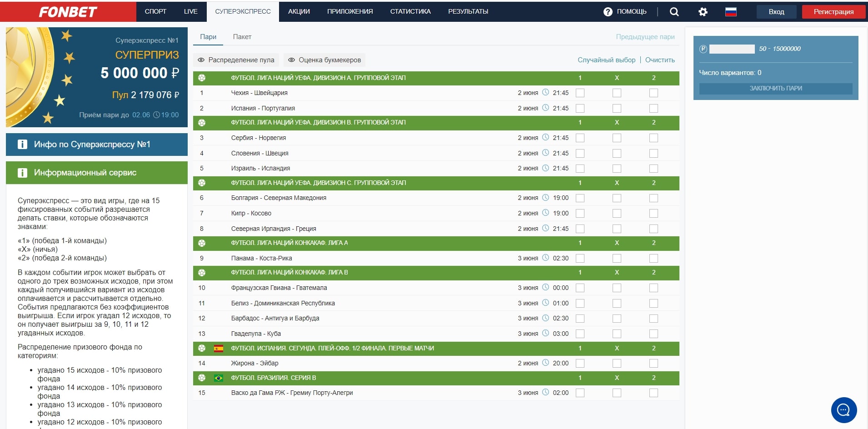Image resolution: width=868 pixels, height=429 pixels.
Task: Check outcome 2 for Васко да Гама РЖ match
Action: [x=653, y=393]
